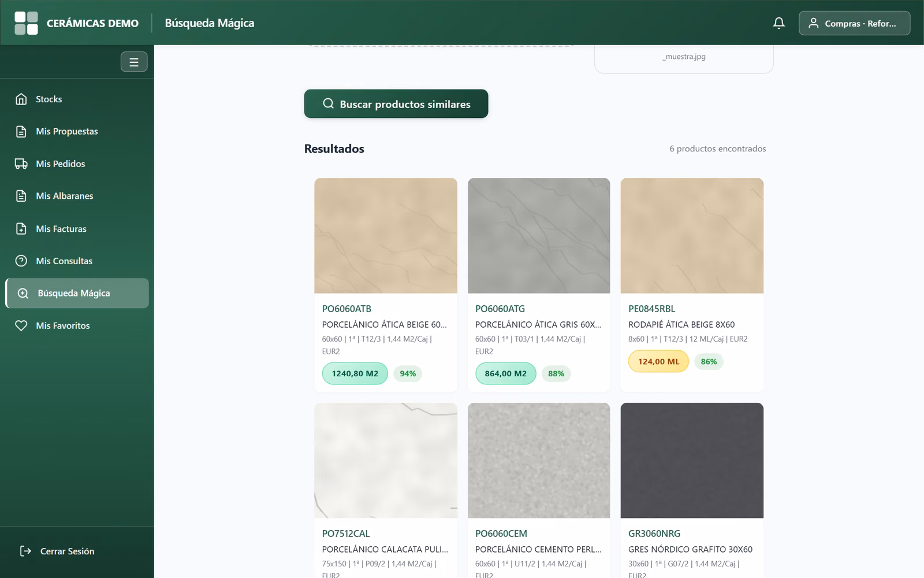Click the GRES NÓRDICO GRAFITO 30X60 title
This screenshot has height=578, width=924.
click(690, 549)
